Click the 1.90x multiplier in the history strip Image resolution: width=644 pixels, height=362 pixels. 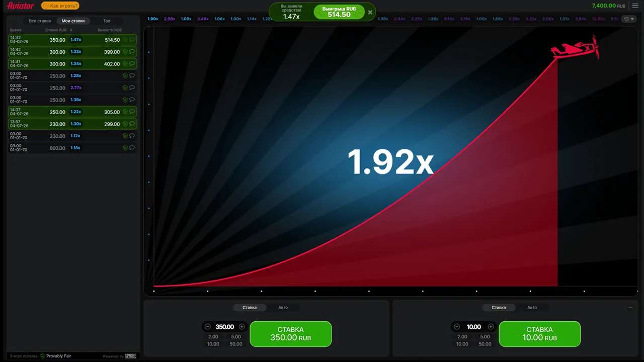pyautogui.click(x=153, y=19)
